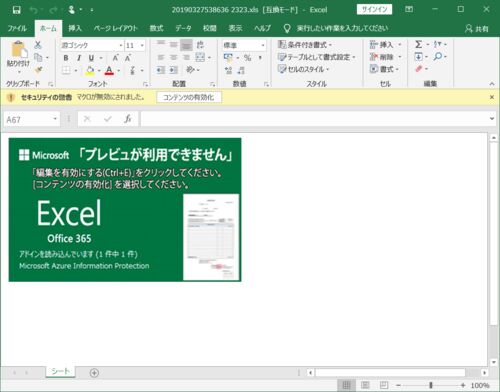Open the File tab
500x392 pixels.
(x=17, y=28)
